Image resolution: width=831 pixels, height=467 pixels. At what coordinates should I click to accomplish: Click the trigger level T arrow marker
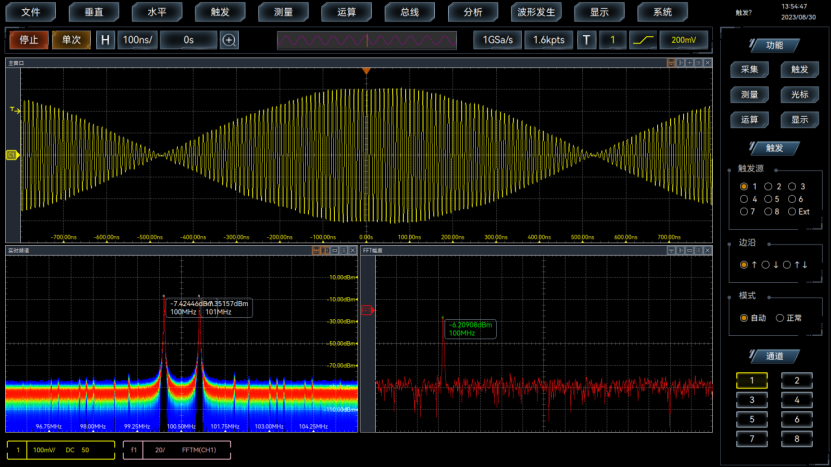[14, 109]
